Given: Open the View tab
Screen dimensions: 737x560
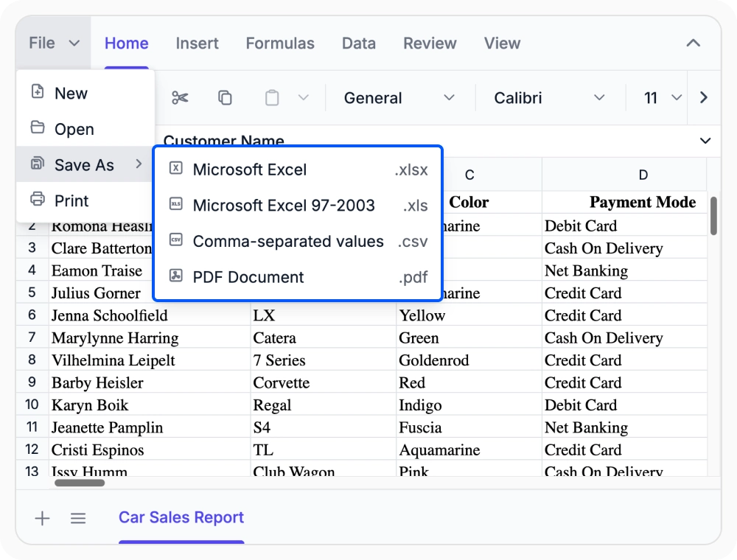Looking at the screenshot, I should tap(502, 43).
